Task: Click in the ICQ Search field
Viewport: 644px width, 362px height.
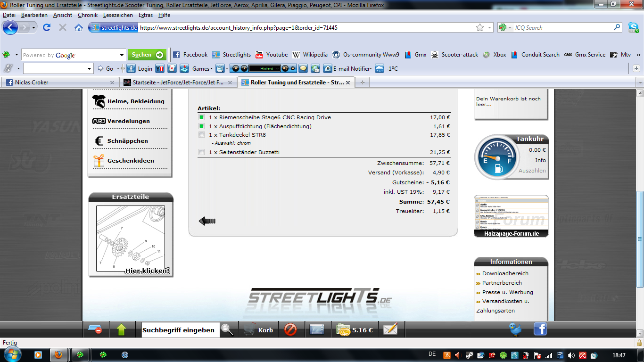Action: 563,27
